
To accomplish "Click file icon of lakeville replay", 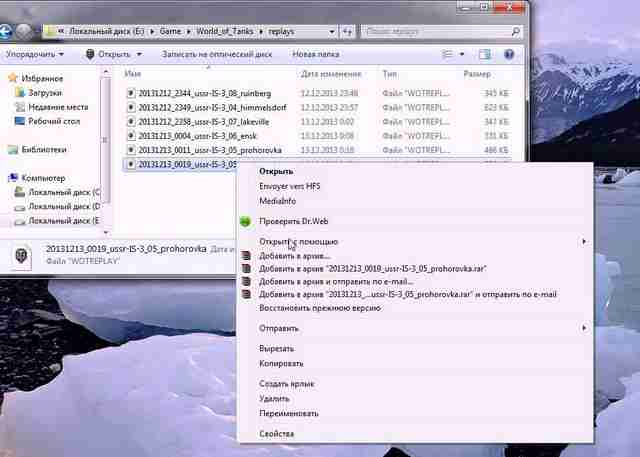I will [131, 122].
